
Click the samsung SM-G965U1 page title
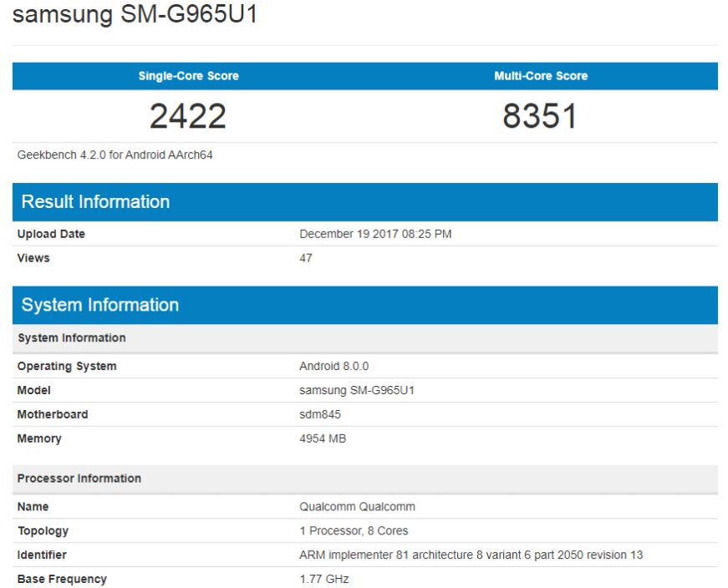tap(135, 14)
